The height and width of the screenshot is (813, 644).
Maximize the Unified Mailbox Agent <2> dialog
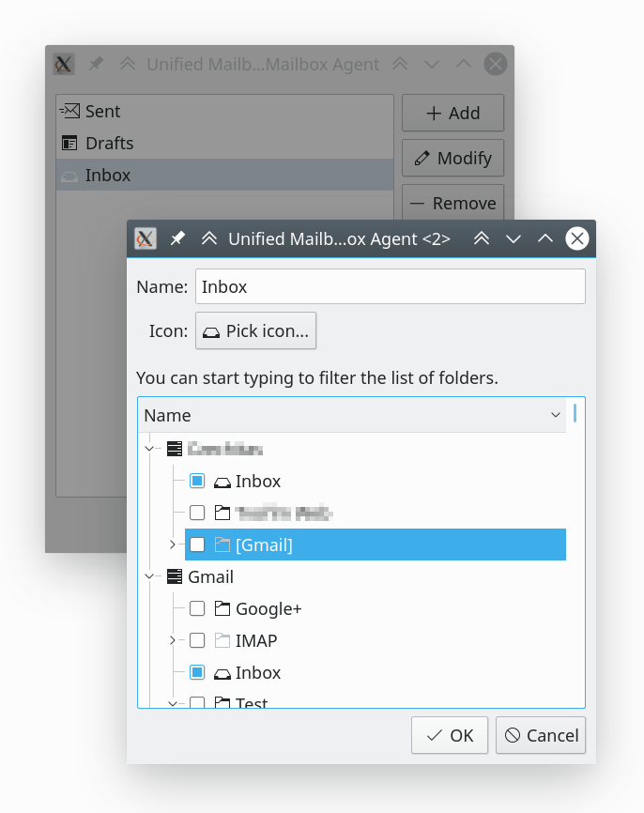(x=545, y=239)
